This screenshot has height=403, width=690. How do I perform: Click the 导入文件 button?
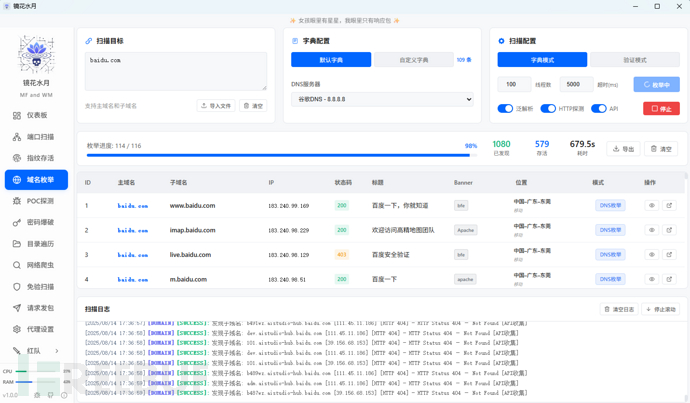click(x=216, y=106)
